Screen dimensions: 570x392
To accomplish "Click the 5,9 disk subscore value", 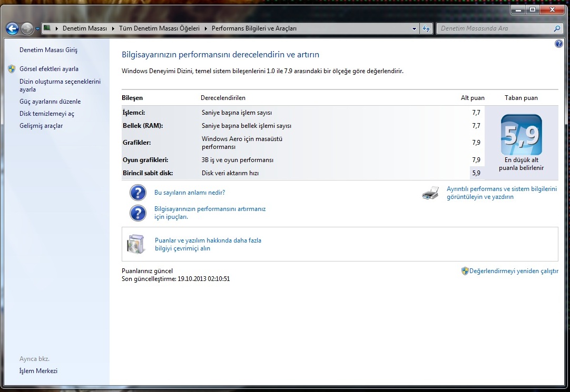I will click(476, 173).
